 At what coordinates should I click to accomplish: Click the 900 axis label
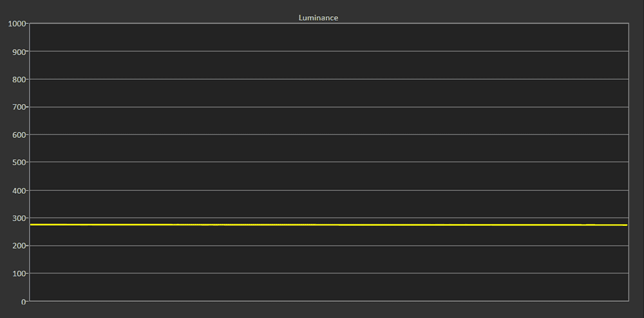[19, 51]
